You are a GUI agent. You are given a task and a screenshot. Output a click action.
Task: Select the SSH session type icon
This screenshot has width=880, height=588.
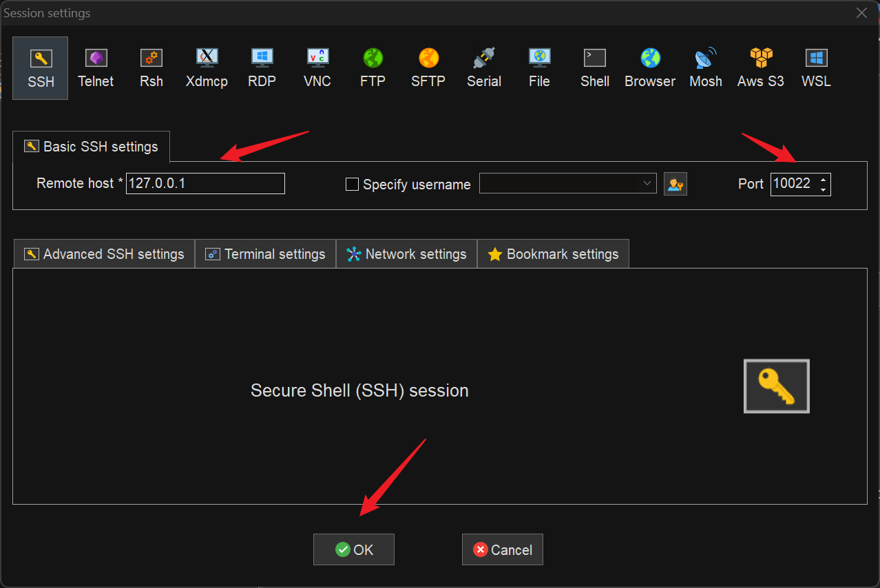click(x=41, y=68)
